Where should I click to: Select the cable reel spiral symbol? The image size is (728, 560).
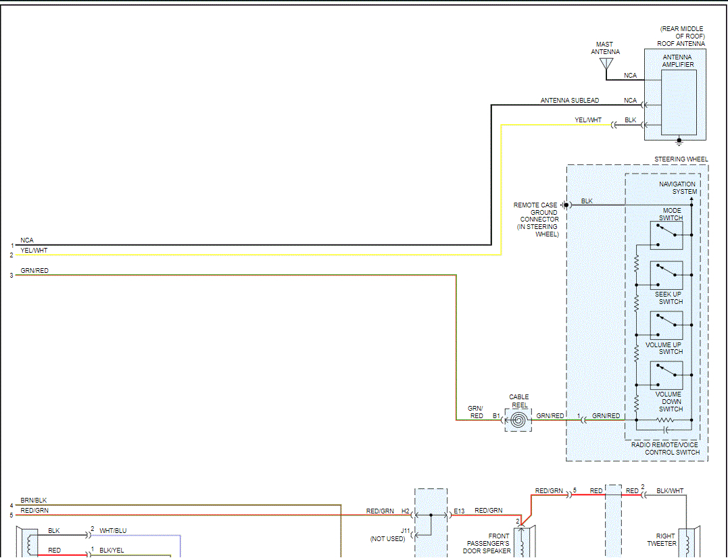point(518,420)
